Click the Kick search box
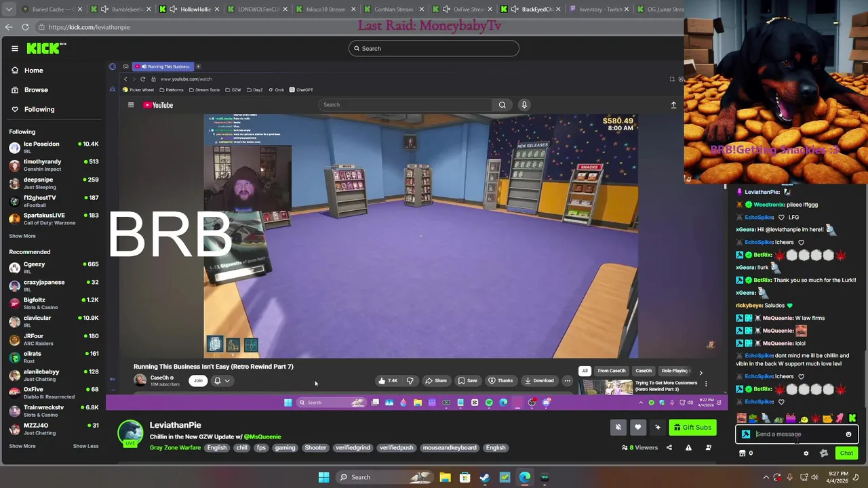868x488 pixels. click(x=434, y=48)
